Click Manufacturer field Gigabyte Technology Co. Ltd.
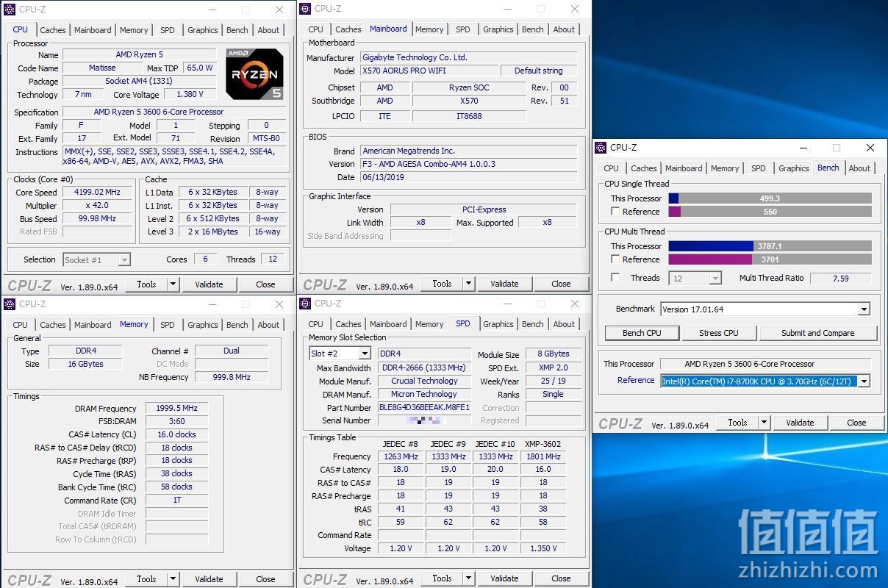The width and height of the screenshot is (888, 588). (469, 57)
